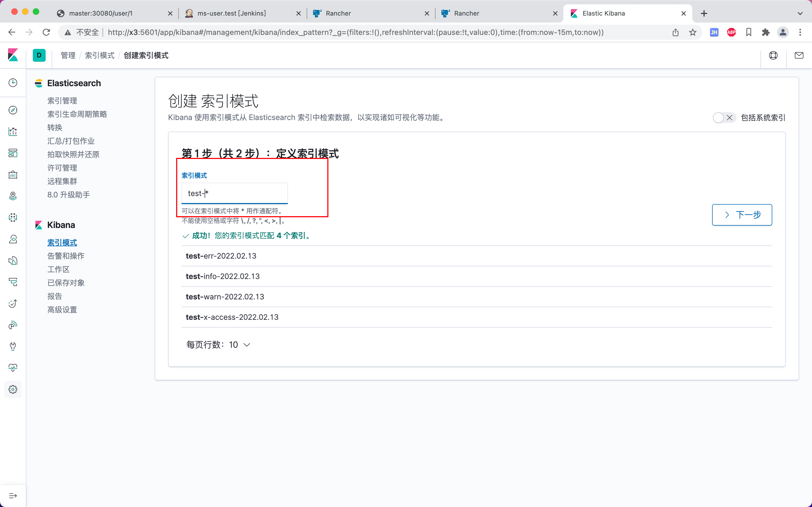
Task: Open 转换 link in Elasticsearch section
Action: point(55,127)
